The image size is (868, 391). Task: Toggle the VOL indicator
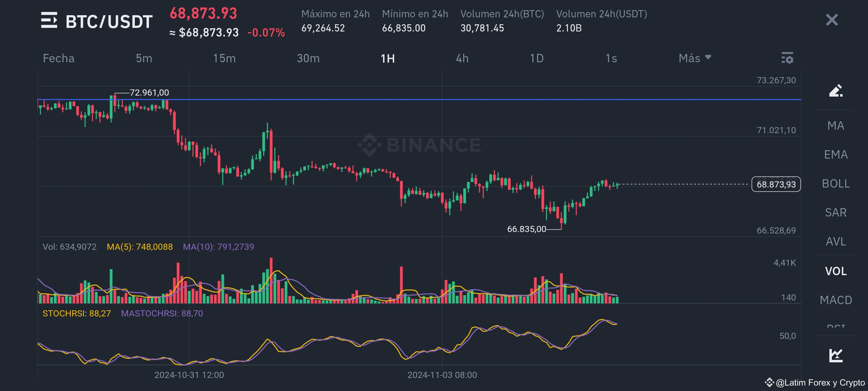(836, 271)
